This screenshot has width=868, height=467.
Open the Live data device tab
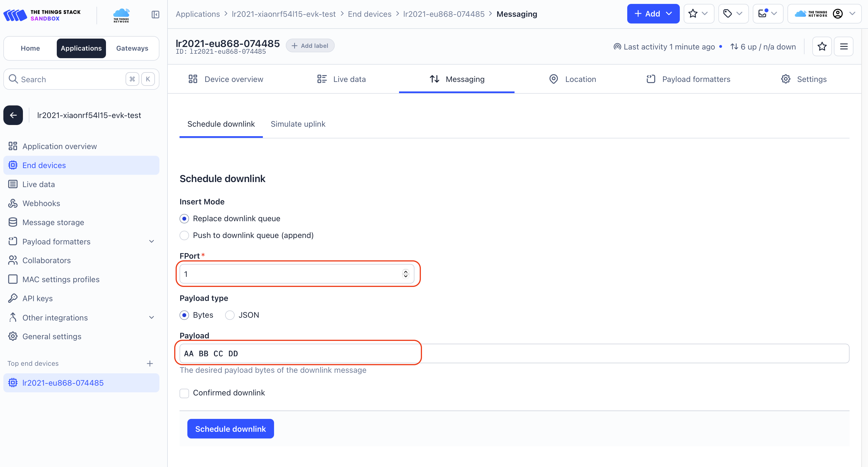coord(341,79)
